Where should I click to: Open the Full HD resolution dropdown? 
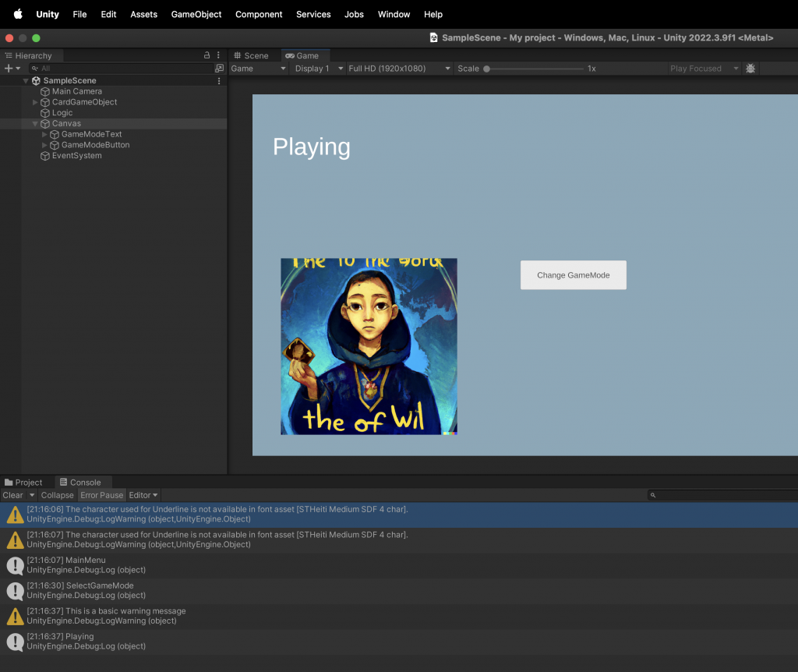click(x=399, y=69)
